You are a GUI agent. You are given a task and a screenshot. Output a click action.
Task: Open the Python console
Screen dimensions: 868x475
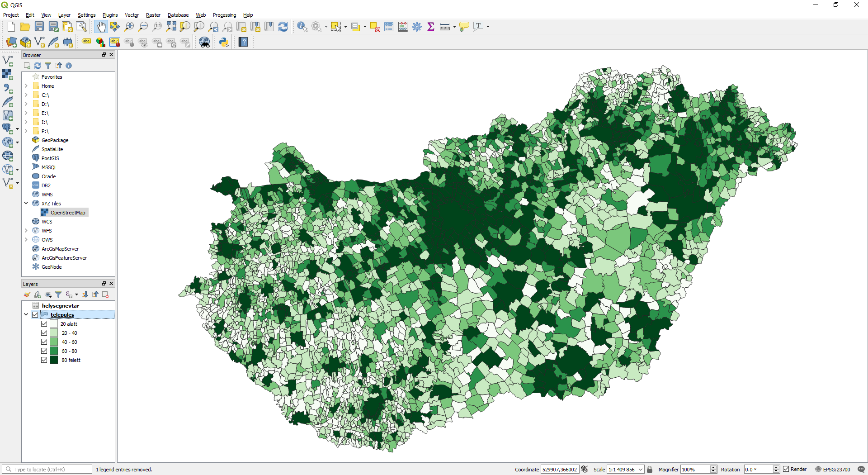tap(224, 42)
